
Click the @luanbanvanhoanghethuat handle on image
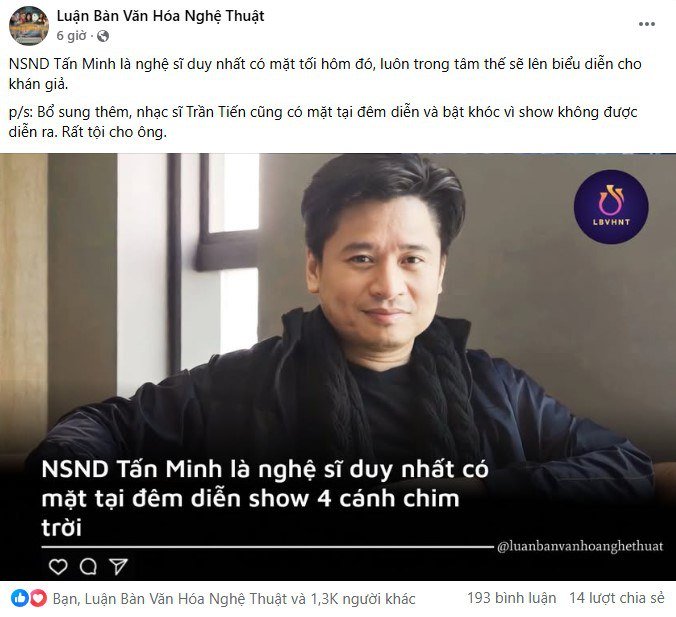[x=580, y=546]
